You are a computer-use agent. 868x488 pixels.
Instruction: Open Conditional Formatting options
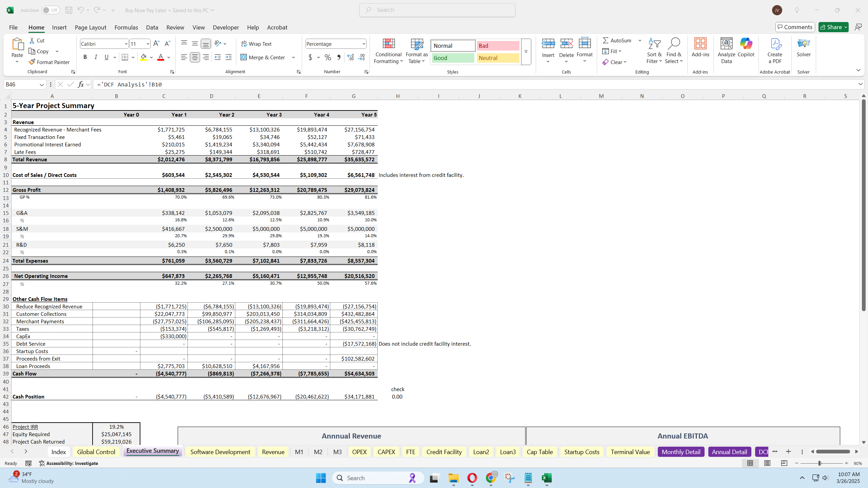tap(388, 51)
